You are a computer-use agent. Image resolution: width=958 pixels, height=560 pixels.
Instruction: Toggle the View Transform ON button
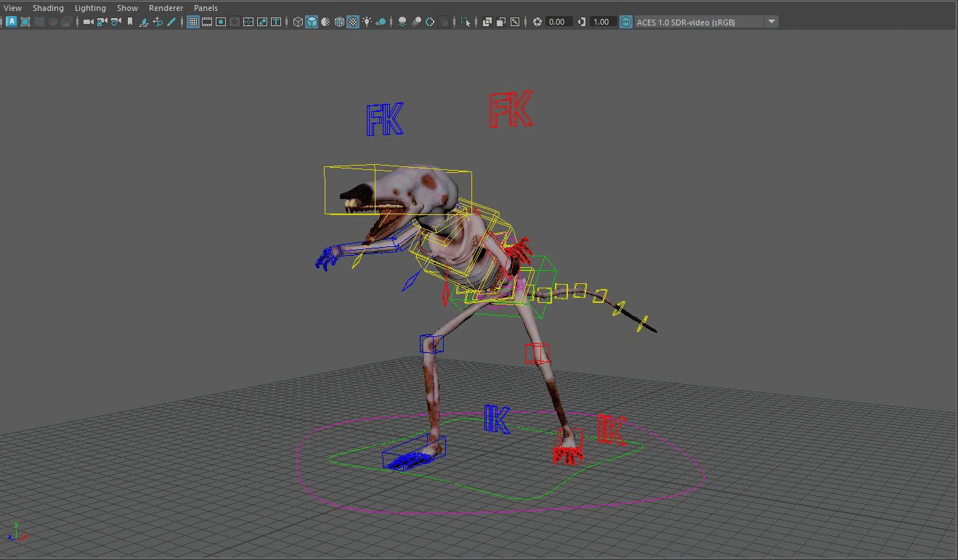pyautogui.click(x=626, y=22)
